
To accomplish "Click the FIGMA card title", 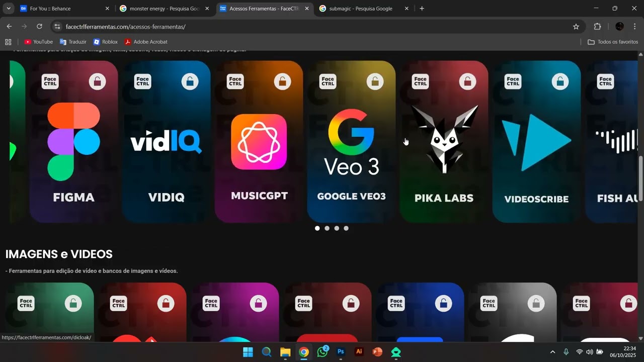I will pyautogui.click(x=73, y=198).
